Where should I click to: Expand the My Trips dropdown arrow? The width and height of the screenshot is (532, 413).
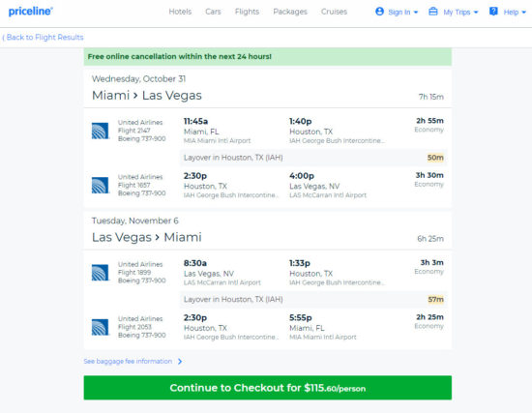click(x=476, y=13)
